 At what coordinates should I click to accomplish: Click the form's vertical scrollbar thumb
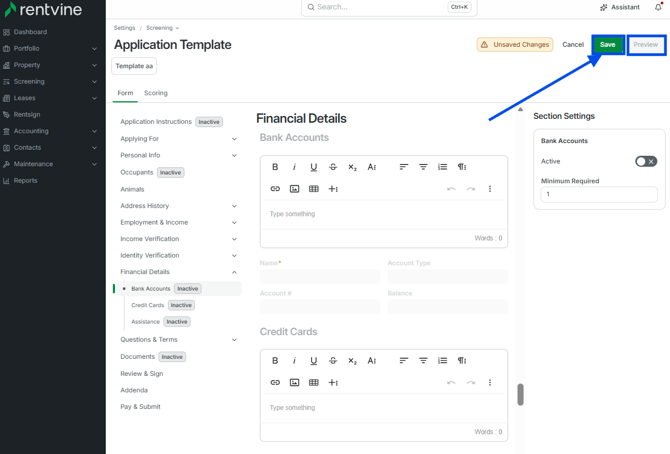520,394
